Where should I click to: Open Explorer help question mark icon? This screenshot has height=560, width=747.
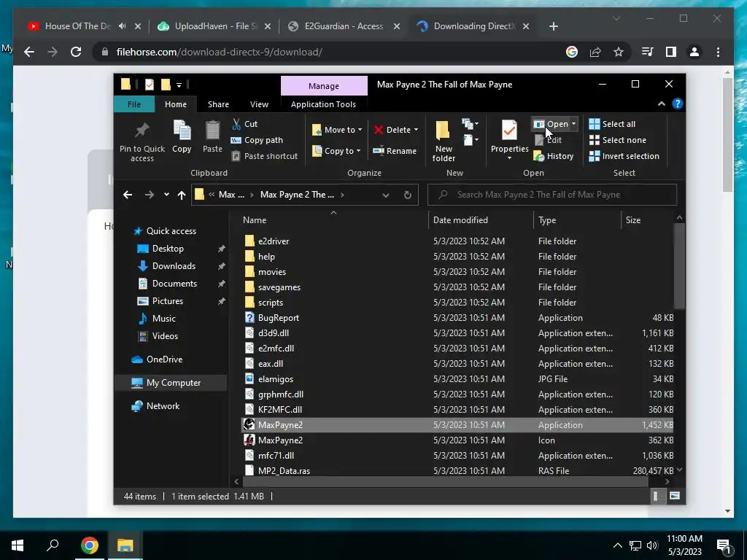678,104
